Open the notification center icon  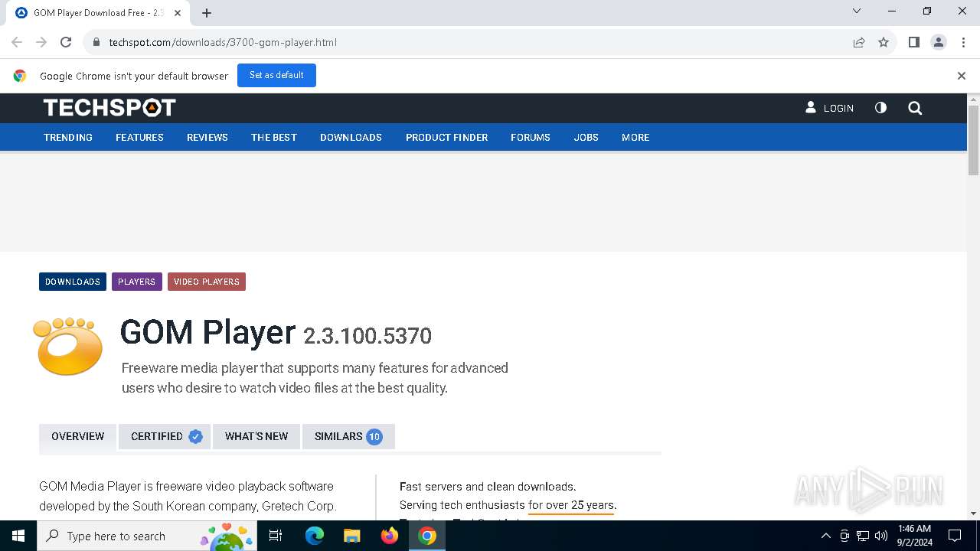(955, 536)
